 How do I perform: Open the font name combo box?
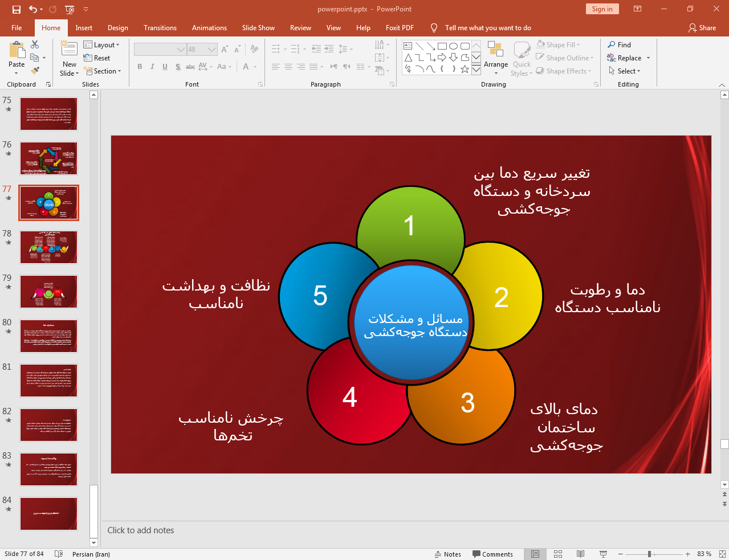click(x=160, y=50)
